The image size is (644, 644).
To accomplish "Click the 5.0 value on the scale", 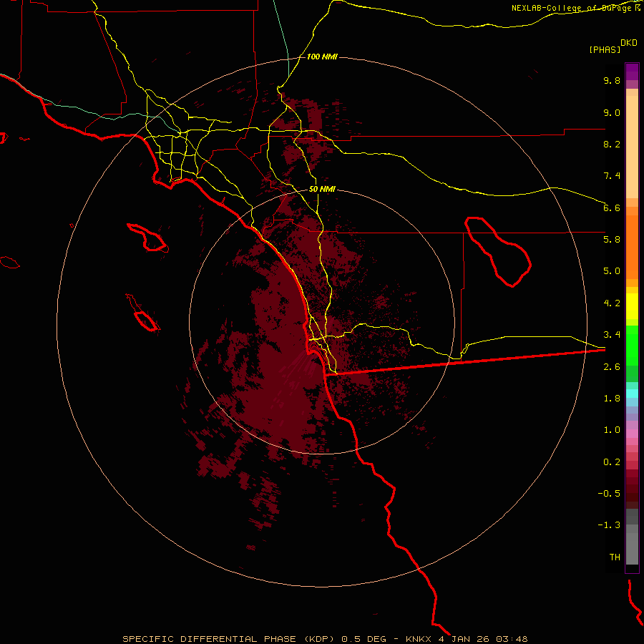I will pos(612,271).
